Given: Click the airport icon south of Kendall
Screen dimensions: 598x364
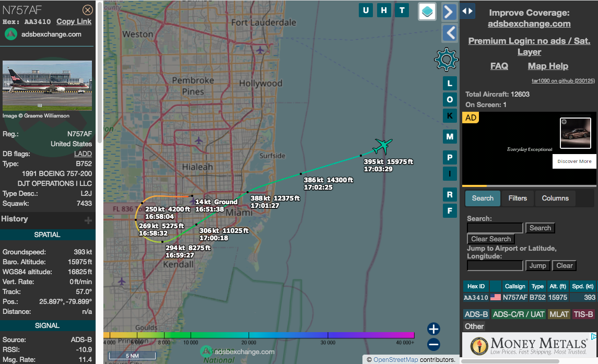Looking at the screenshot, I should point(122,281).
